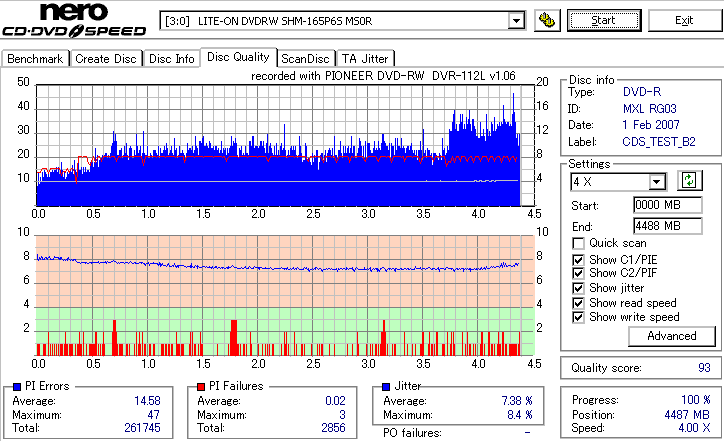Click Jitter average 7.38 %
This screenshot has height=441, width=724.
click(x=517, y=401)
